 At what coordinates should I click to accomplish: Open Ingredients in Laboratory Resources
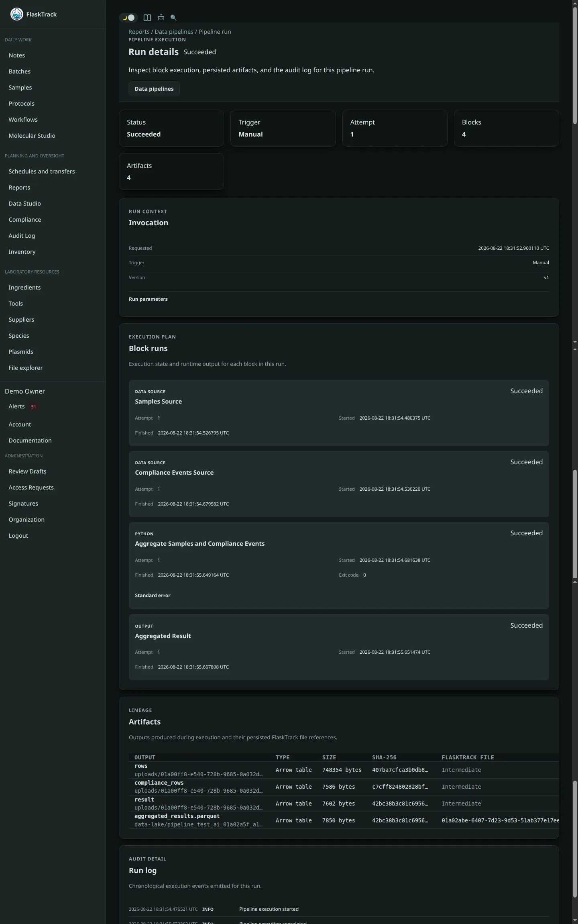24,288
